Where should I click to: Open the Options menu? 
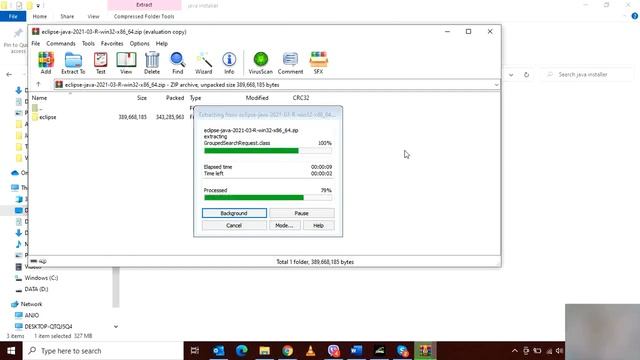pos(140,43)
